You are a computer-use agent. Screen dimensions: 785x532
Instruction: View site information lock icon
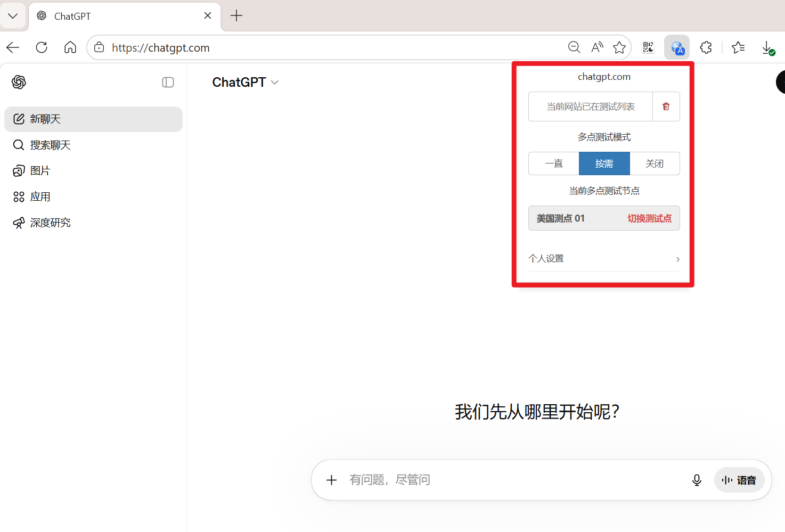tap(99, 47)
